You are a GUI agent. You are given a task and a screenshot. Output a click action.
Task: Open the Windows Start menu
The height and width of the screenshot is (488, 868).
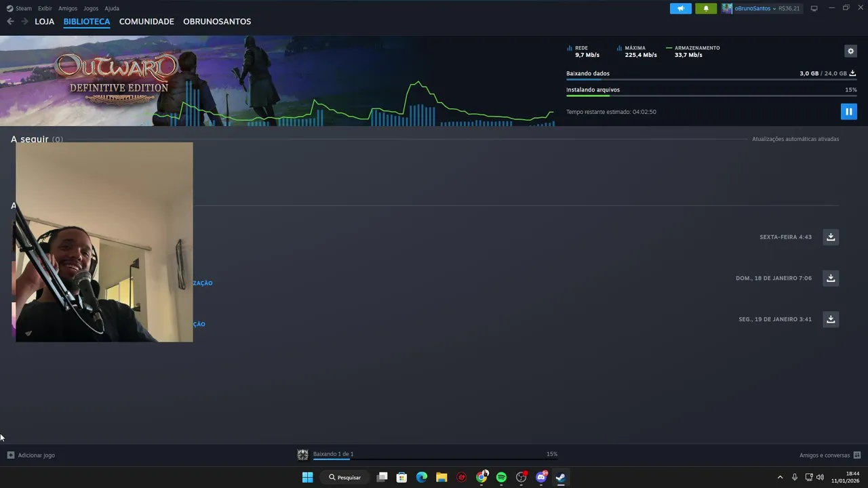(x=307, y=477)
